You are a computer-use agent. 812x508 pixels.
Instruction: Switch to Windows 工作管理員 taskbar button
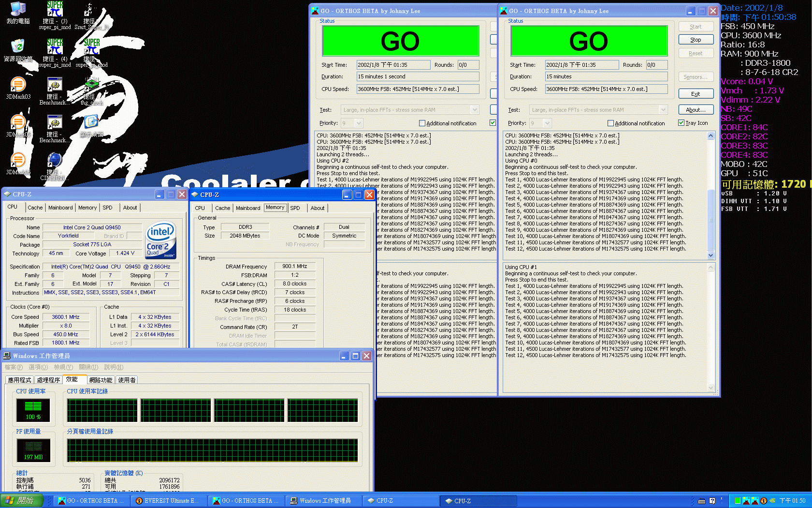tap(323, 501)
